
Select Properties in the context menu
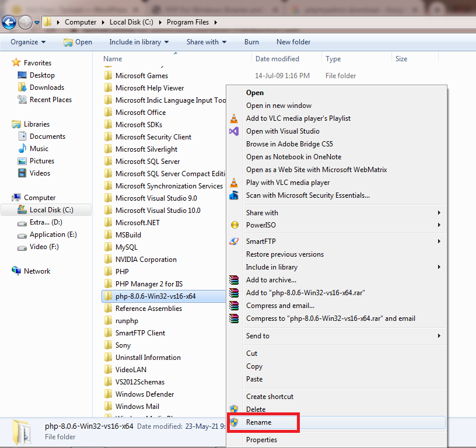[x=261, y=440]
